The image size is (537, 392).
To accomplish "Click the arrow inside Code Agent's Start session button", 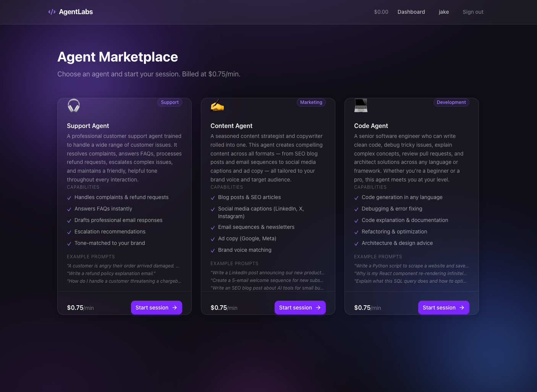I will click(x=461, y=308).
